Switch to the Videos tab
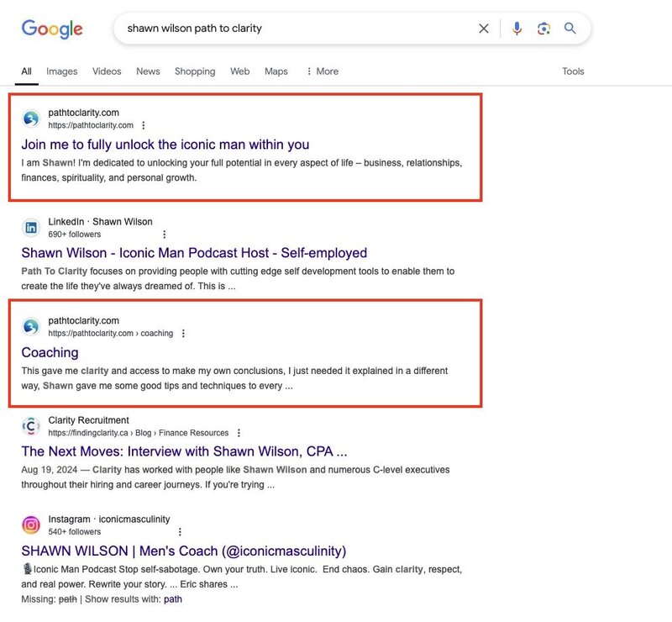The image size is (672, 622). pos(107,71)
